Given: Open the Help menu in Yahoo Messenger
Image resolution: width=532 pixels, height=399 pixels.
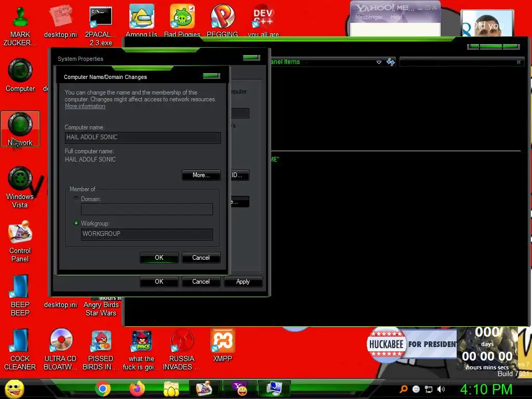Looking at the screenshot, I should (396, 17).
